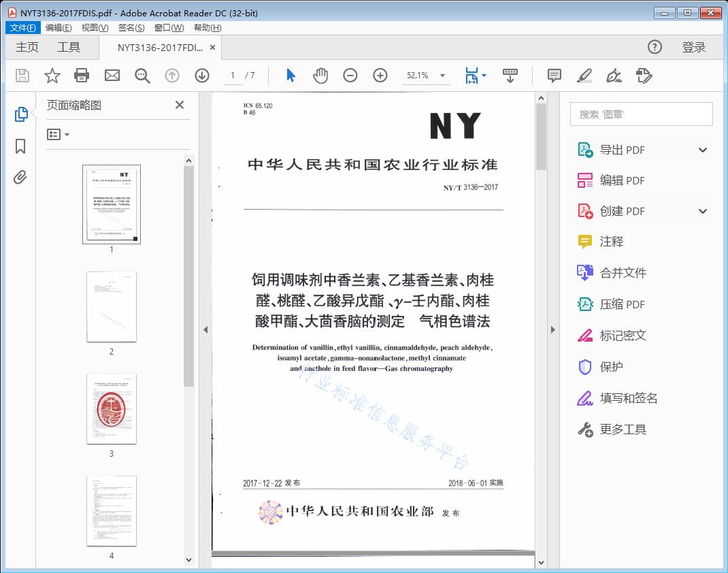
Task: Select the Hand pan tool
Action: 320,76
